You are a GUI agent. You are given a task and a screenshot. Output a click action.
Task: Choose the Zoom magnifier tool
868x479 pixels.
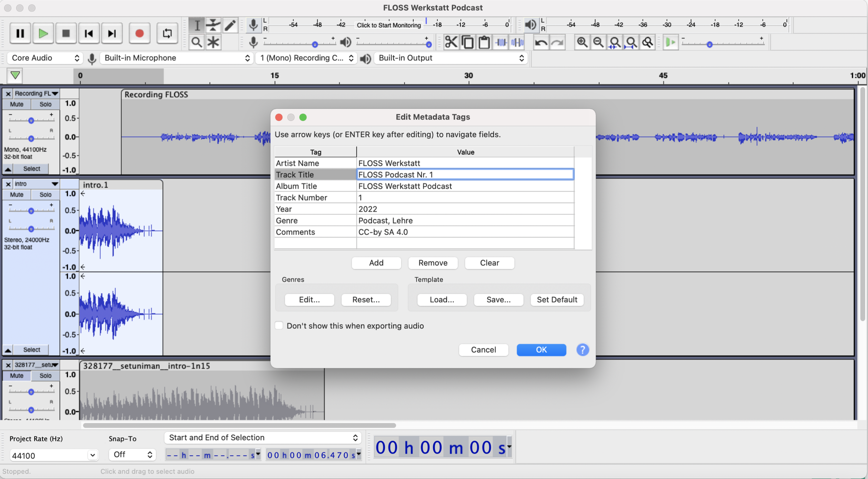pos(197,43)
